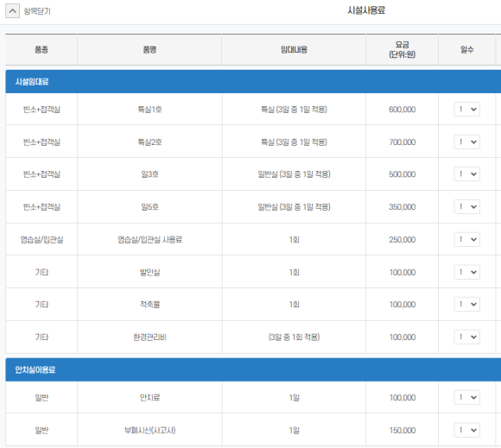Select the 부패시신(사고사) cell

point(149,431)
